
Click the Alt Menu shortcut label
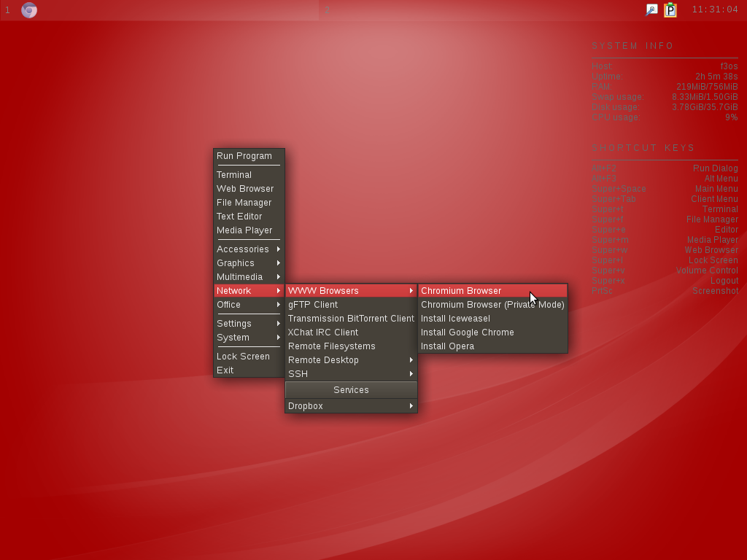click(721, 179)
